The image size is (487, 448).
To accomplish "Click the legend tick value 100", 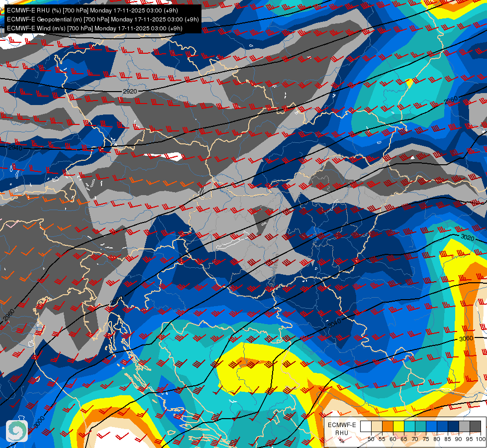I will (481, 439).
